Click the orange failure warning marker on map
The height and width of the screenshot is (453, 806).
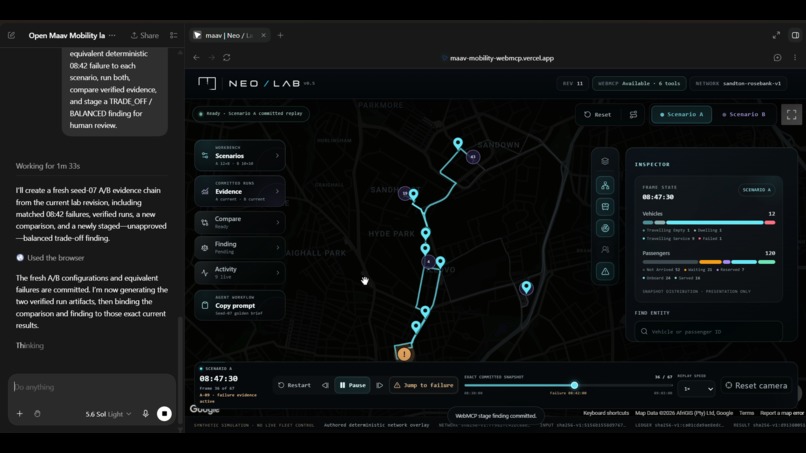[x=405, y=354]
